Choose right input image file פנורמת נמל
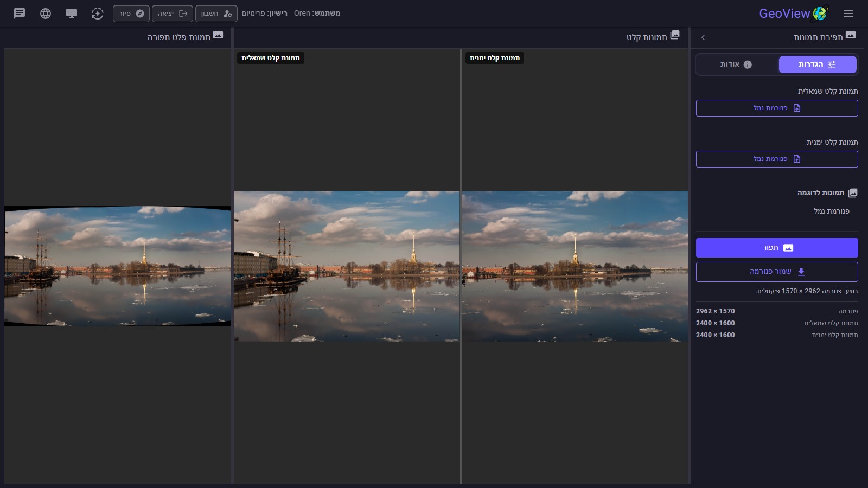The height and width of the screenshot is (488, 868). (777, 159)
